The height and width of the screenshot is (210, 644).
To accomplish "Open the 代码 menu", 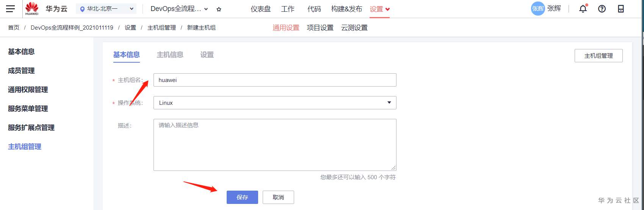I will (314, 9).
